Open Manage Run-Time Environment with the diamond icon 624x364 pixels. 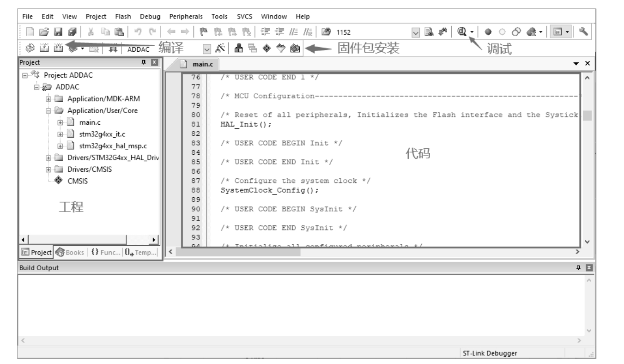267,48
